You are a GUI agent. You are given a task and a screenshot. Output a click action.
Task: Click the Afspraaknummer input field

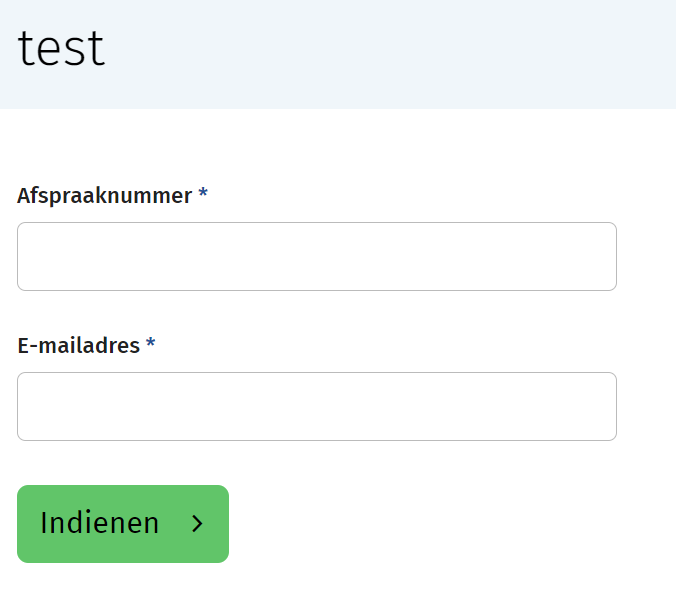pyautogui.click(x=316, y=257)
